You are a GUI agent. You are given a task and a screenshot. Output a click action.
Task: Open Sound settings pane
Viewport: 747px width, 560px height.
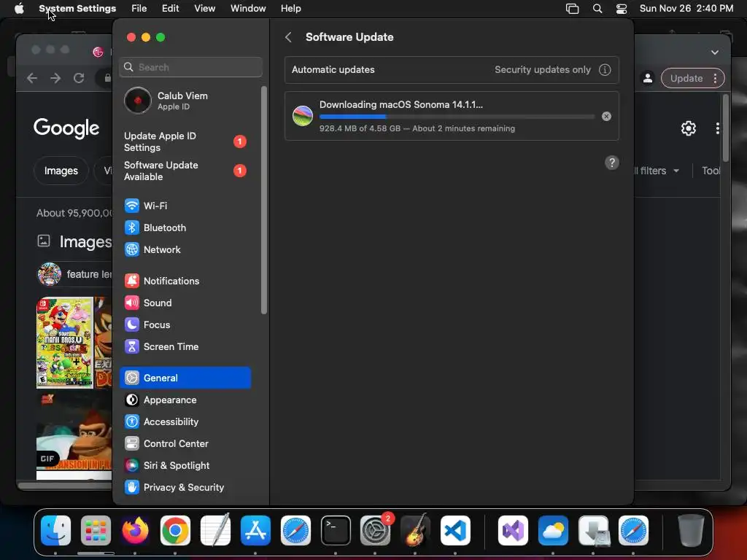click(x=185, y=303)
